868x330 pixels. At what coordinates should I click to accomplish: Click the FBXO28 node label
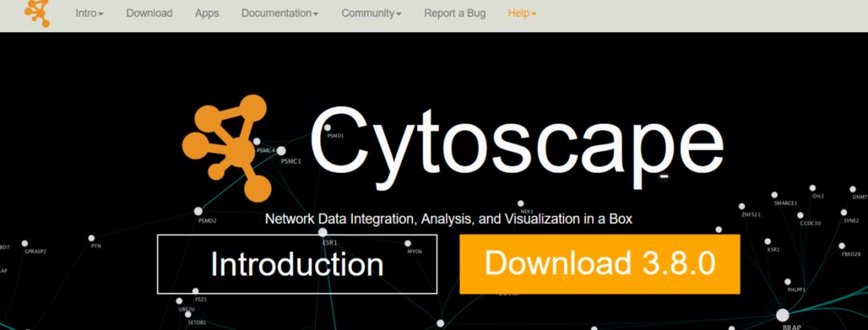[x=851, y=254]
